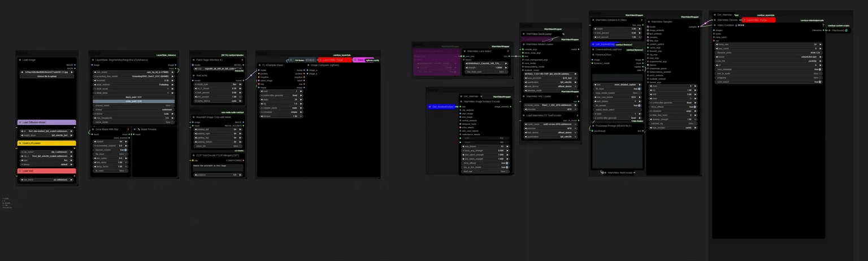The image size is (868, 261).
Task: Click the black_point slider in LayerMask node
Action: 133,97
